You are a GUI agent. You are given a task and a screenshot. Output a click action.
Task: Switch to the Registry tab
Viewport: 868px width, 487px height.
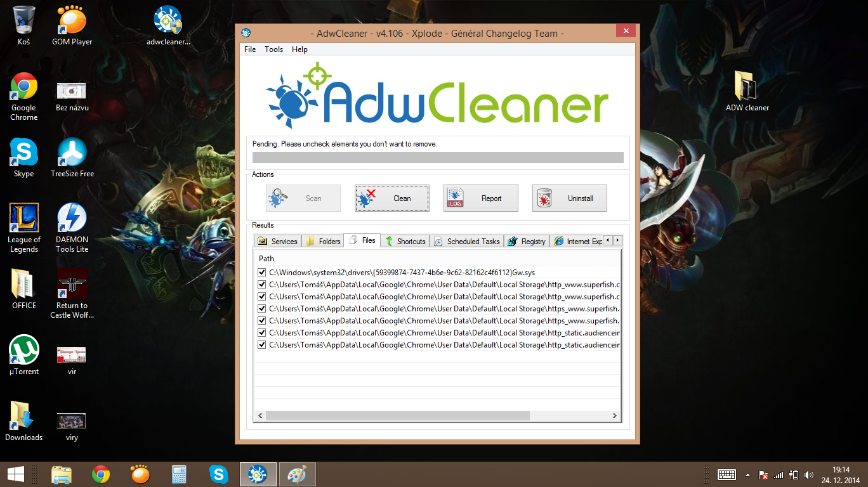[527, 241]
